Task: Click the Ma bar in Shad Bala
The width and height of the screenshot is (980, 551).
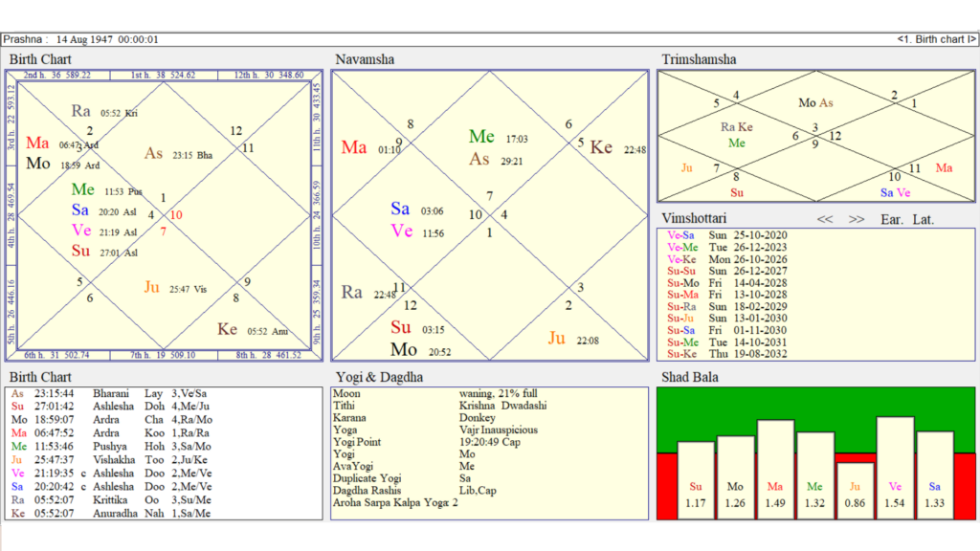Action: click(x=775, y=469)
